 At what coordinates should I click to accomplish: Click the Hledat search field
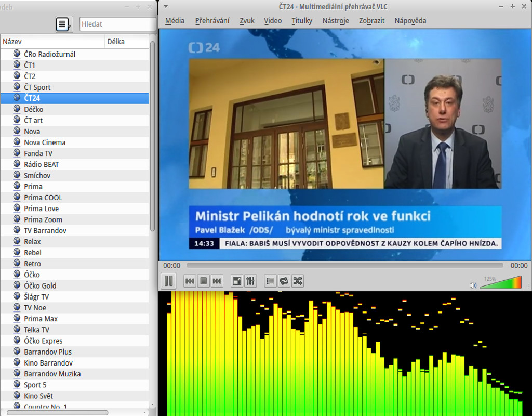click(117, 24)
